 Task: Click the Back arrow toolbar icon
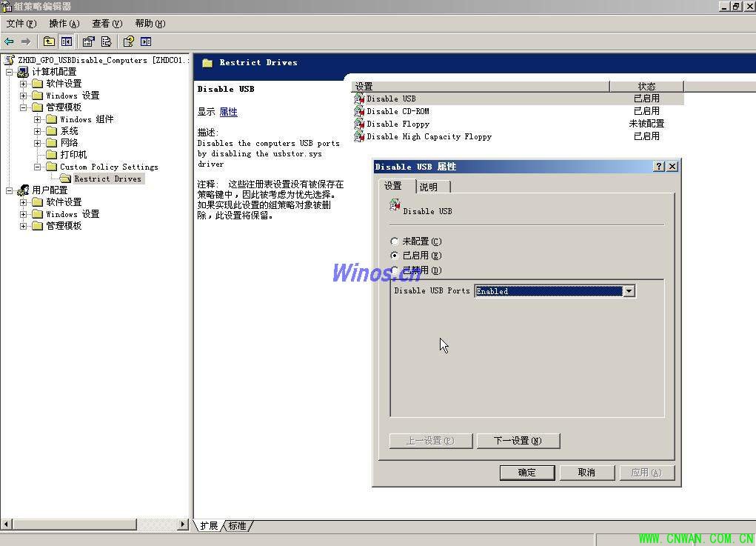9,41
